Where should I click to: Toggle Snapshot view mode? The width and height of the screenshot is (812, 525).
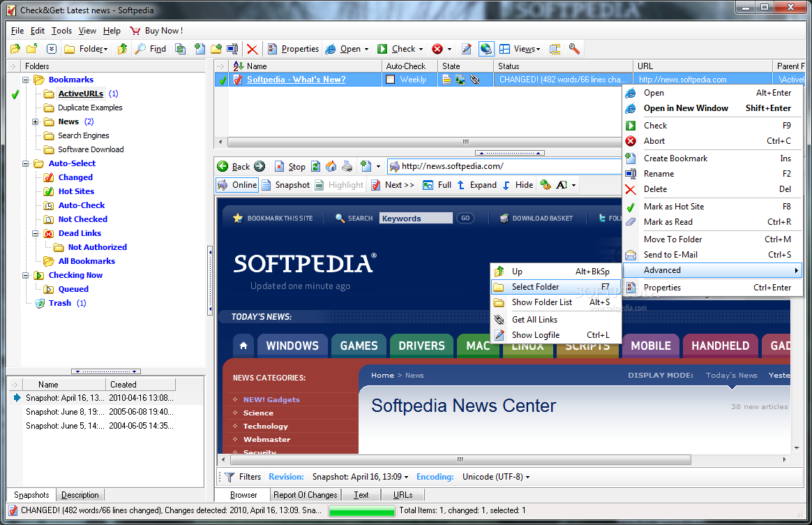coord(286,185)
